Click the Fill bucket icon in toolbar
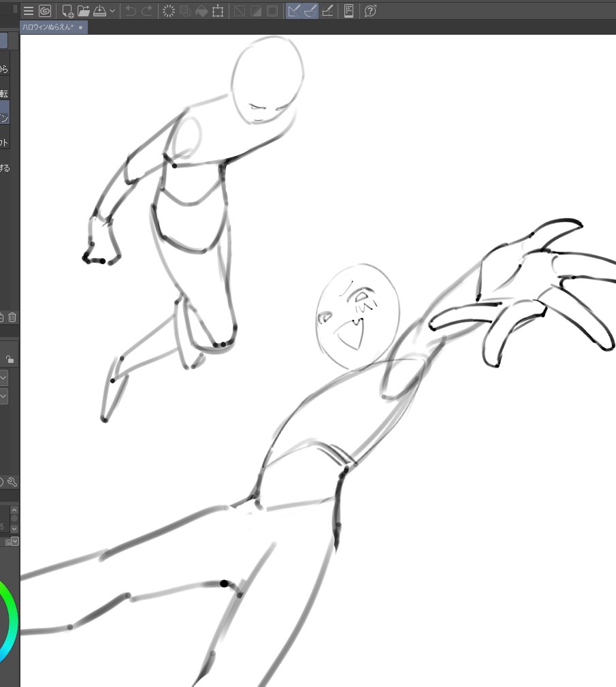Screen dimensions: 616x687 point(201,11)
